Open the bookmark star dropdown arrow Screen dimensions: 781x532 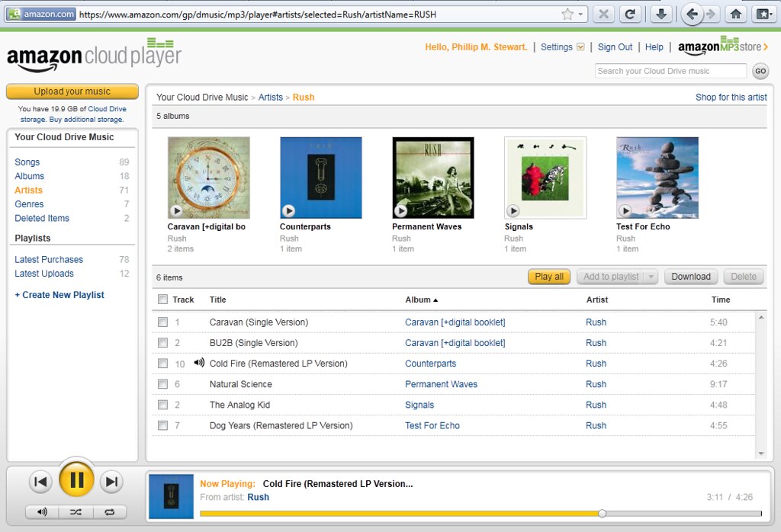(580, 14)
